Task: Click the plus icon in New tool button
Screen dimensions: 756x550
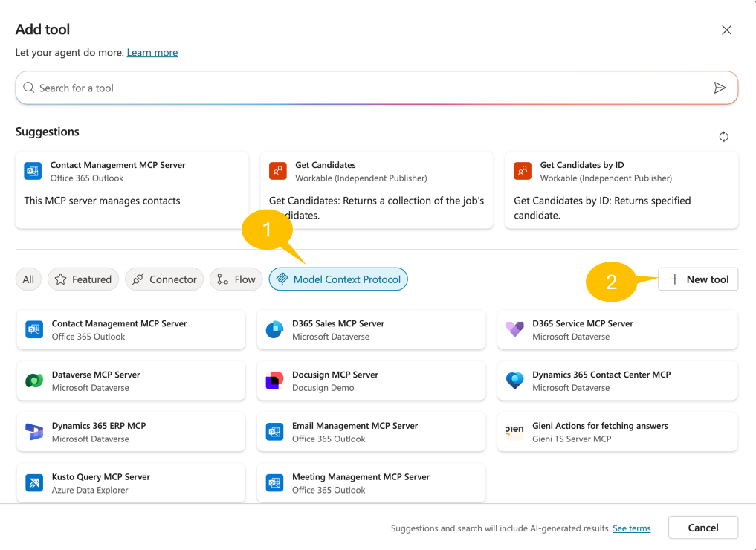Action: click(674, 279)
